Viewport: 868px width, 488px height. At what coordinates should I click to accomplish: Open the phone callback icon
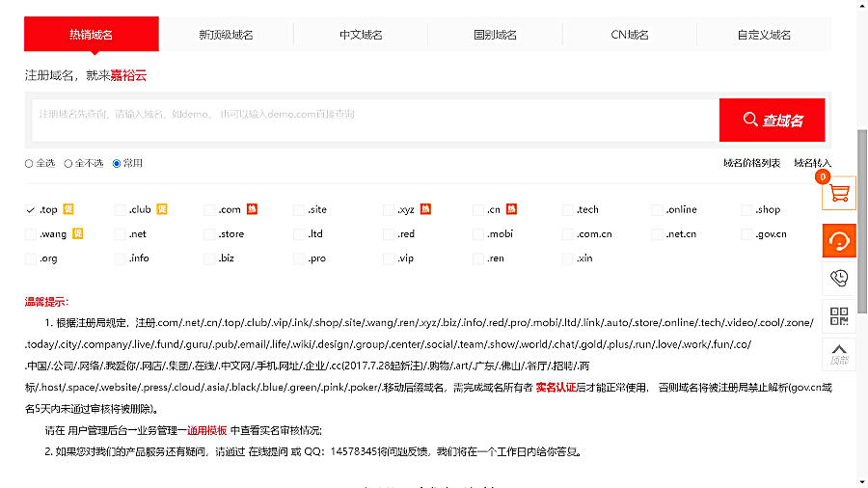[838, 278]
